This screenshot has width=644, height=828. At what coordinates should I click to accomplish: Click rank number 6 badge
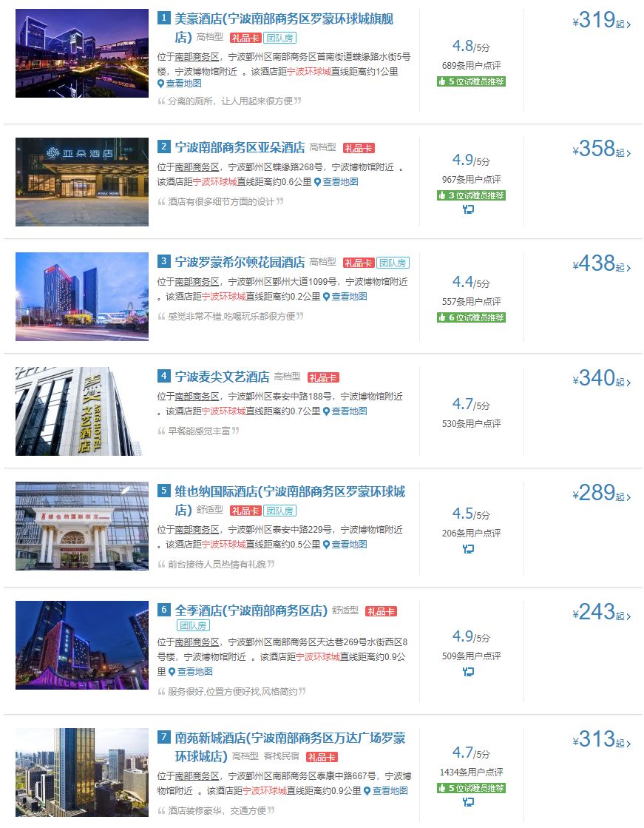[163, 610]
